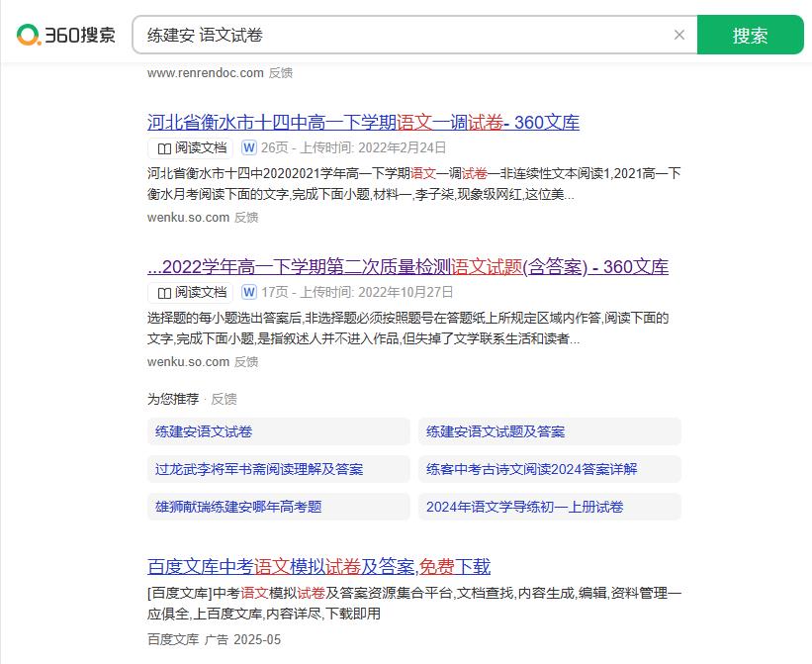812x664 pixels.
Task: Click 反馈 next to 为您推荐
Action: 224,399
